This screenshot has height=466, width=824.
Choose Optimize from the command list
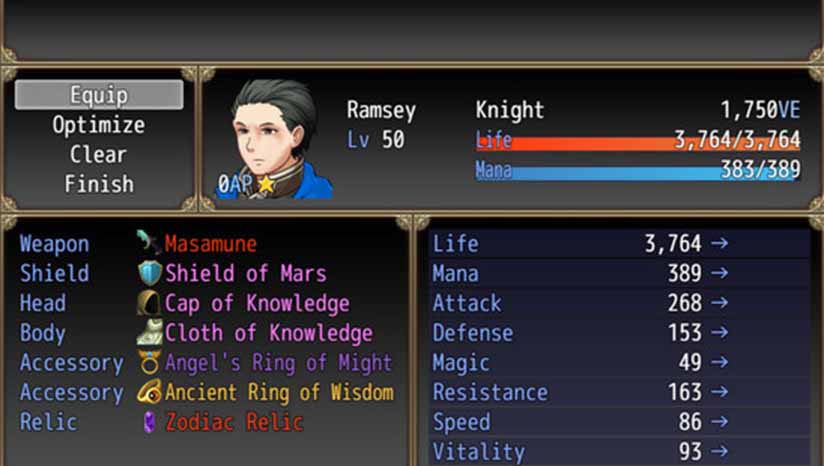click(99, 125)
